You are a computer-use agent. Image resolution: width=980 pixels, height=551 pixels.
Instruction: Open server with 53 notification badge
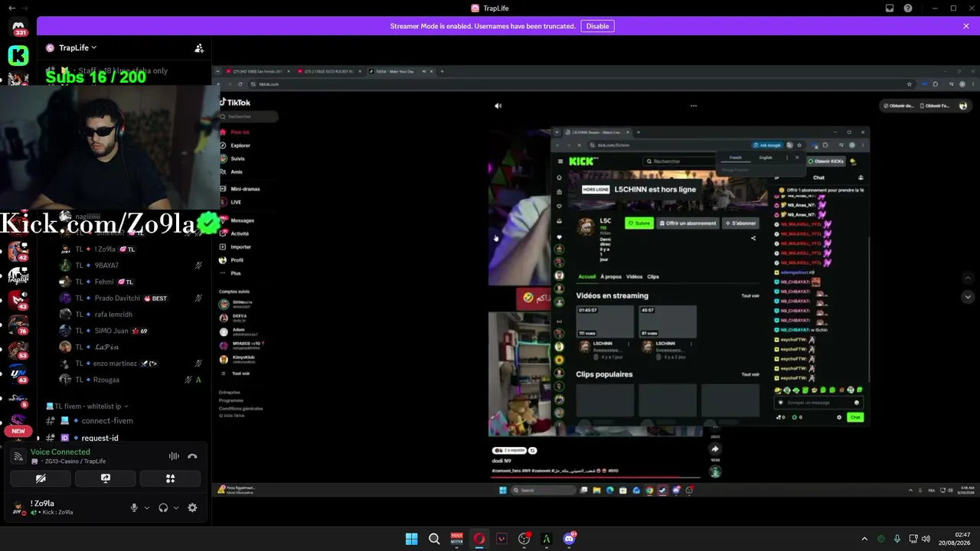(x=18, y=349)
